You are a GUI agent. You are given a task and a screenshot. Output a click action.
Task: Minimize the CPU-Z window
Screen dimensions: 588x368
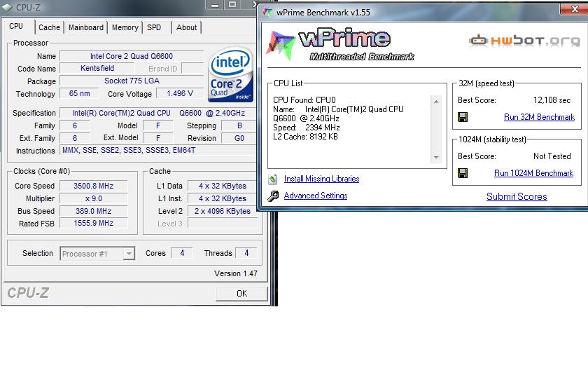tap(215, 6)
